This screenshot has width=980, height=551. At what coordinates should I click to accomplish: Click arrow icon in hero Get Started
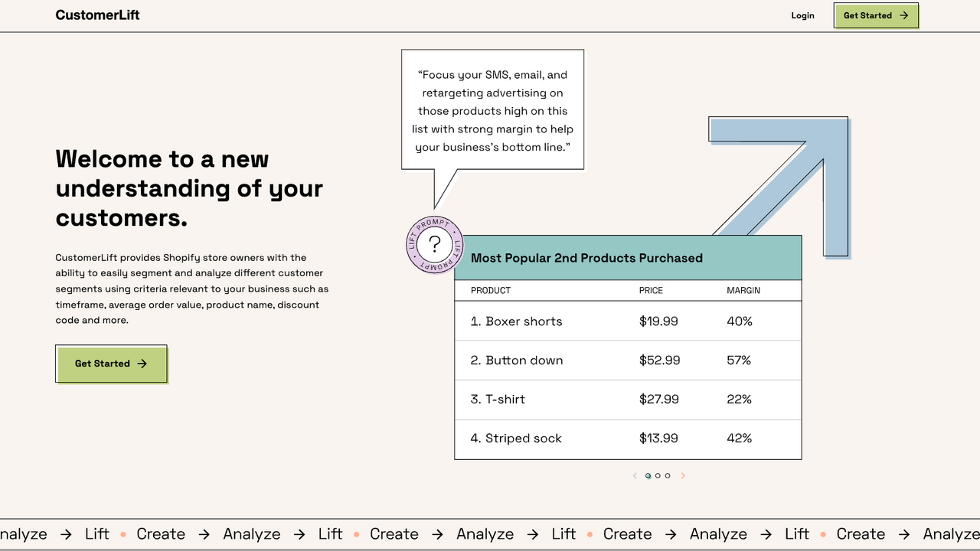[x=142, y=364]
